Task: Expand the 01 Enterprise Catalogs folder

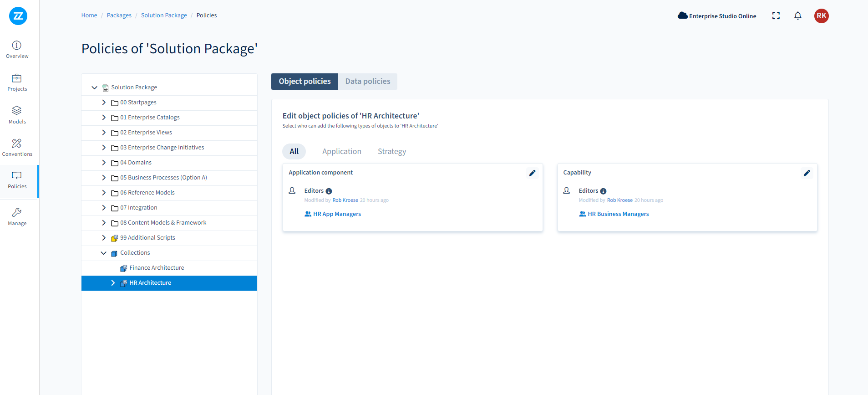Action: 104,118
